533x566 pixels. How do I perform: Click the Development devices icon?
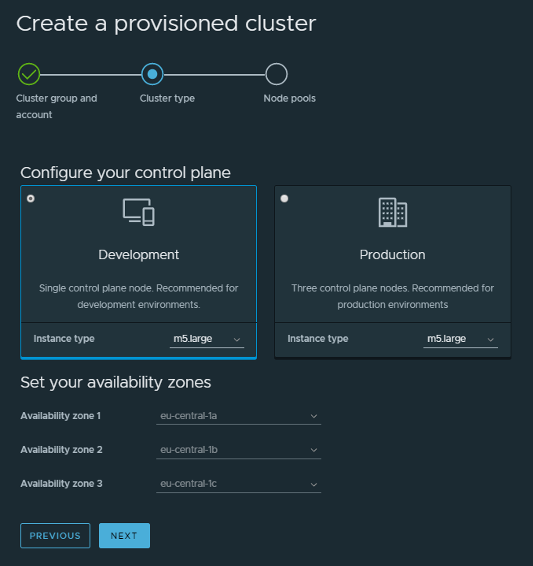[x=139, y=212]
